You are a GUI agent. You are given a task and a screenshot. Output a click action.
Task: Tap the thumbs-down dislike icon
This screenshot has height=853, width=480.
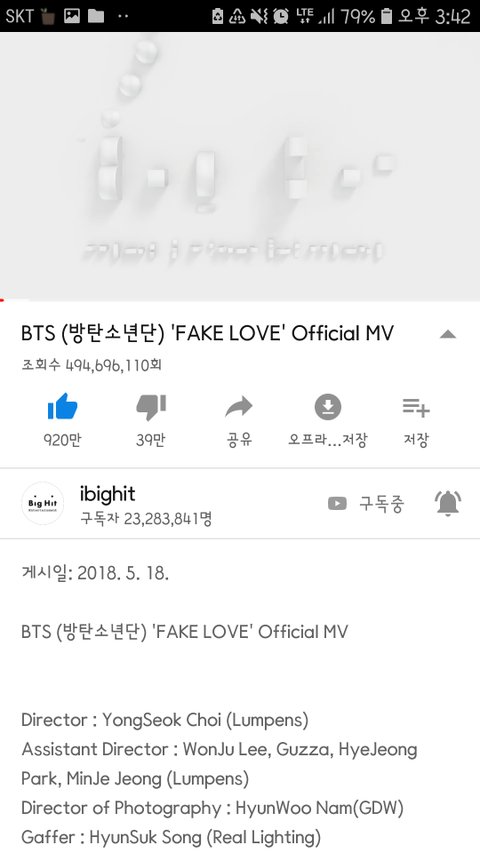point(151,407)
